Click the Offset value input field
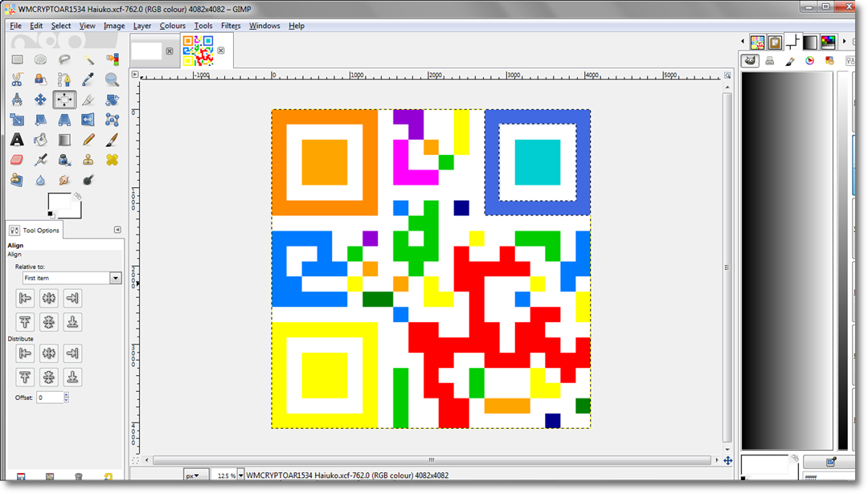868x494 pixels. (x=50, y=397)
